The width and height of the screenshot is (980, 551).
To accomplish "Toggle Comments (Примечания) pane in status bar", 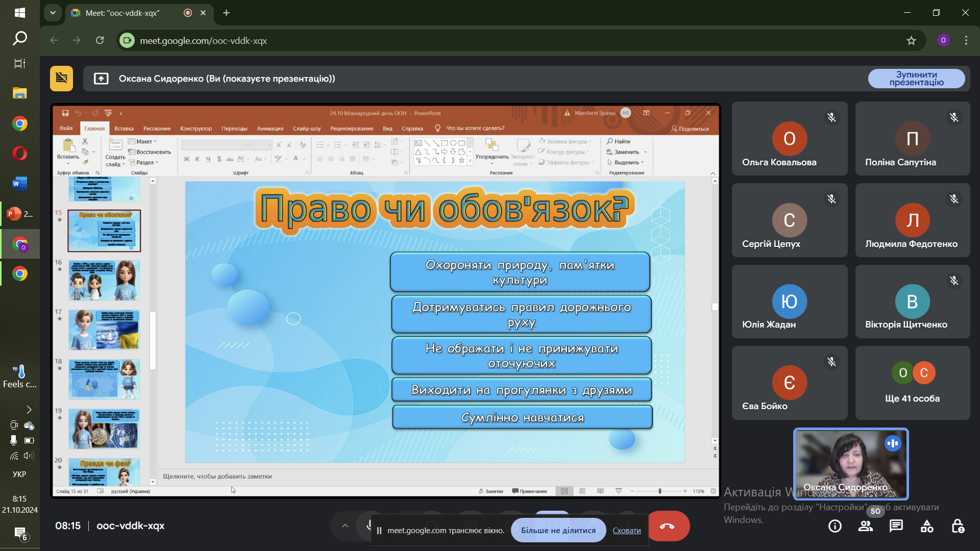I will click(529, 491).
